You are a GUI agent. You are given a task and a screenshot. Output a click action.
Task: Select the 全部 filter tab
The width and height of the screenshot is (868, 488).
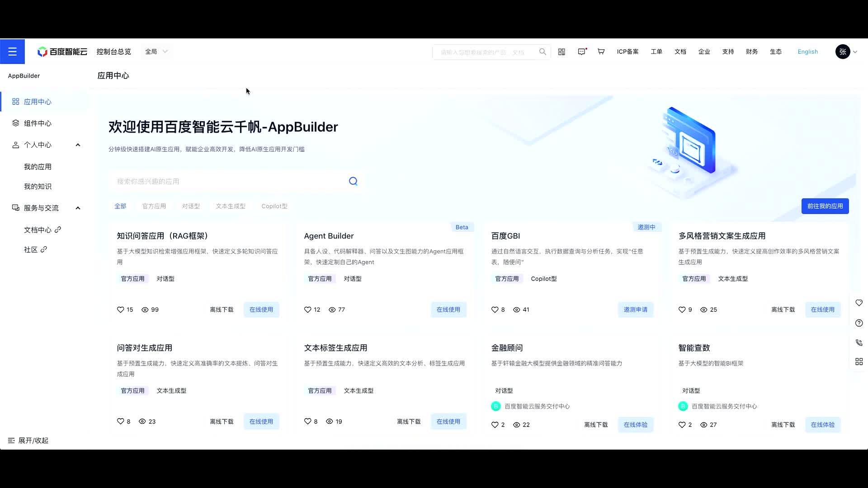[120, 206]
